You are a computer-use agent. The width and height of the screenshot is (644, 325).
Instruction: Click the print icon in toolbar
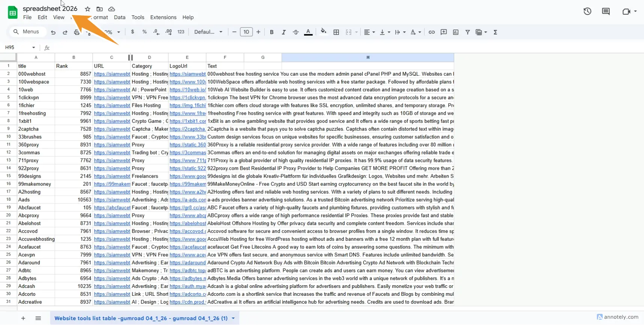[77, 32]
